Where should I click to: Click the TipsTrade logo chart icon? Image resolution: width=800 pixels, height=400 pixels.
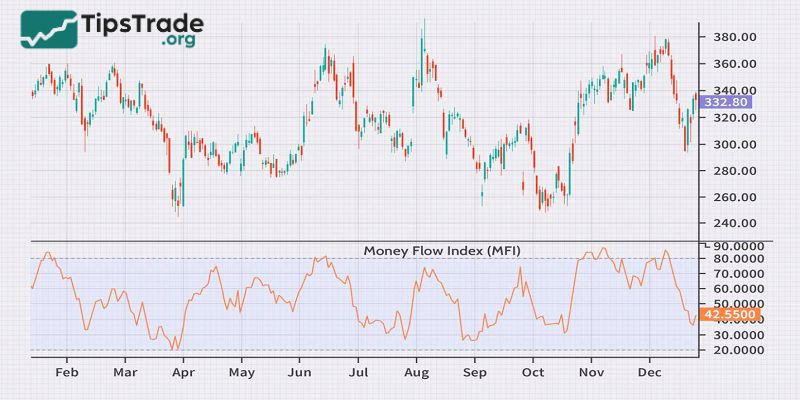tap(50, 29)
